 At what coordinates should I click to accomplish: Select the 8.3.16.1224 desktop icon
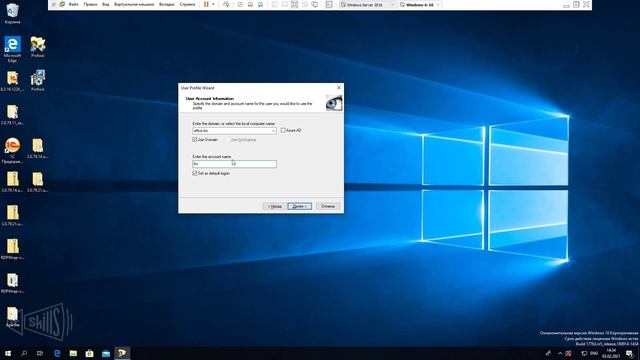tap(12, 81)
